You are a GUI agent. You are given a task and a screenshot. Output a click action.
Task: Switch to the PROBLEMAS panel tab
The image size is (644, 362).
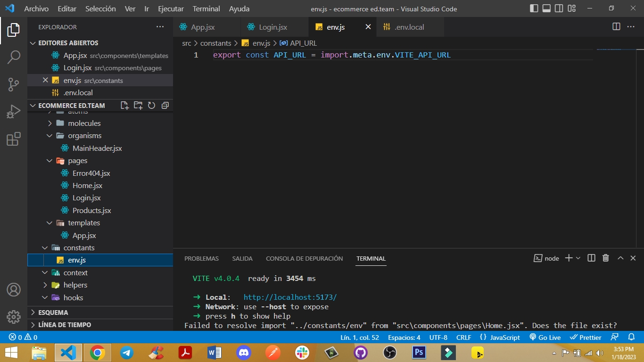201,258
